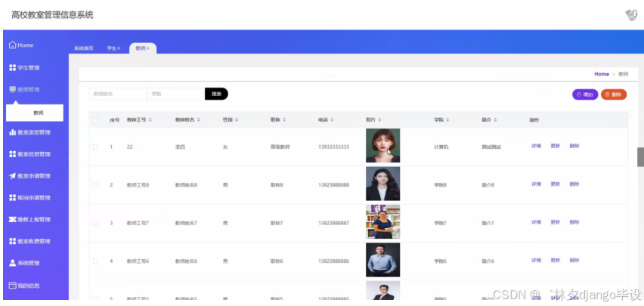Click 删除 in 教师姓名8 row
This screenshot has height=306, width=644.
[574, 184]
